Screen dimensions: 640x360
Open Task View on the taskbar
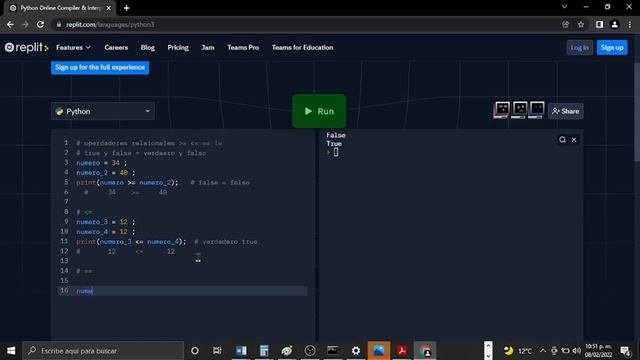coord(217,351)
